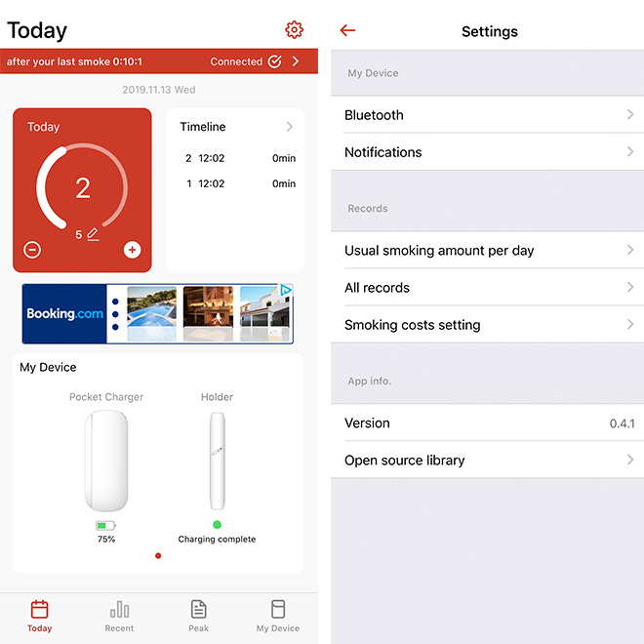The image size is (644, 644).
Task: Open the All records row
Action: tap(487, 288)
